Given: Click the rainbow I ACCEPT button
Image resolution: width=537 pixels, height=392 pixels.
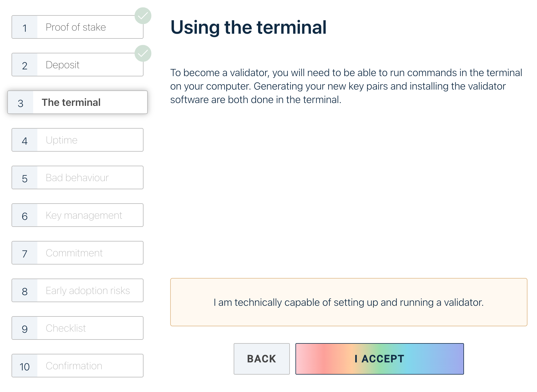Looking at the screenshot, I should point(379,359).
